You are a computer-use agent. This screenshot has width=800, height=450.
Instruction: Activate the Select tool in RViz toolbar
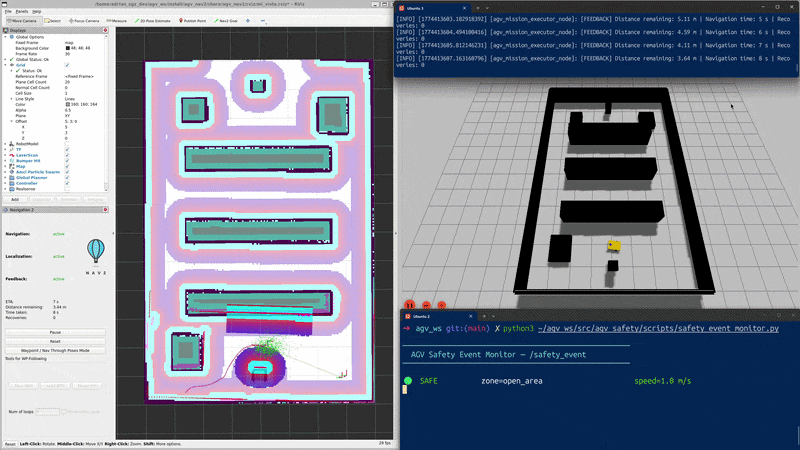point(53,21)
